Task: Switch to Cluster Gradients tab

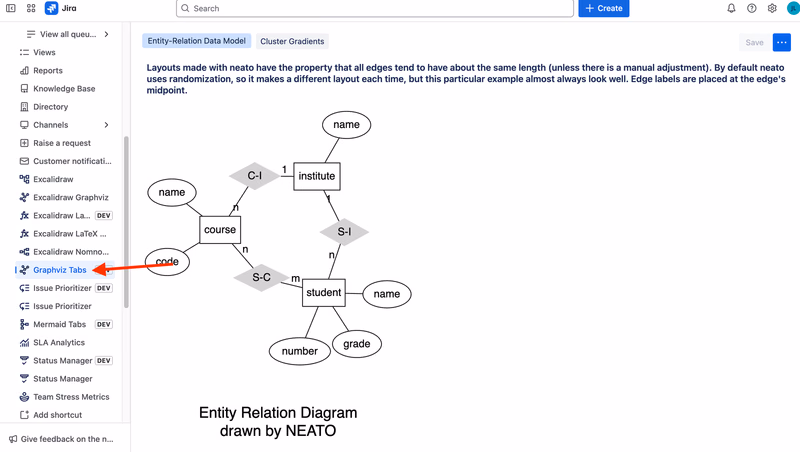Action: coord(292,41)
